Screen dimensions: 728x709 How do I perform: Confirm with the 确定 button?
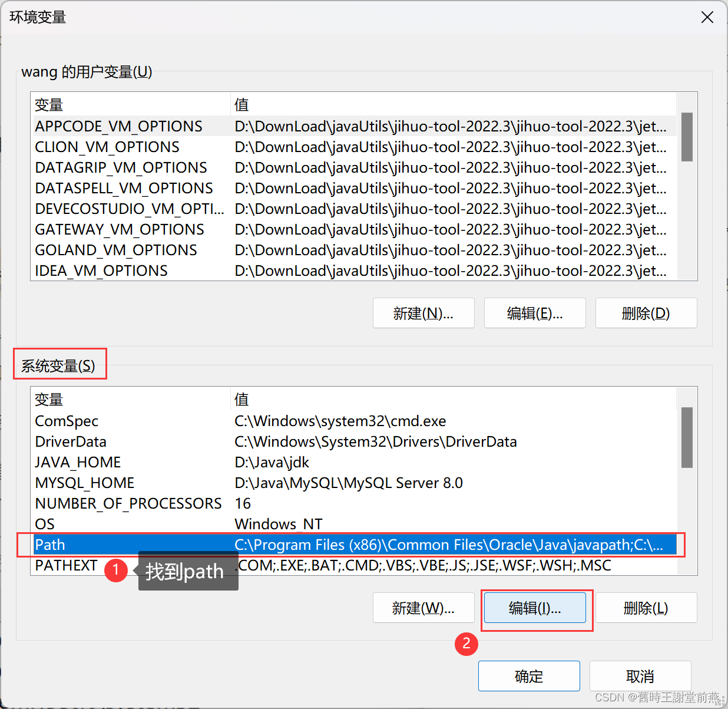point(529,676)
